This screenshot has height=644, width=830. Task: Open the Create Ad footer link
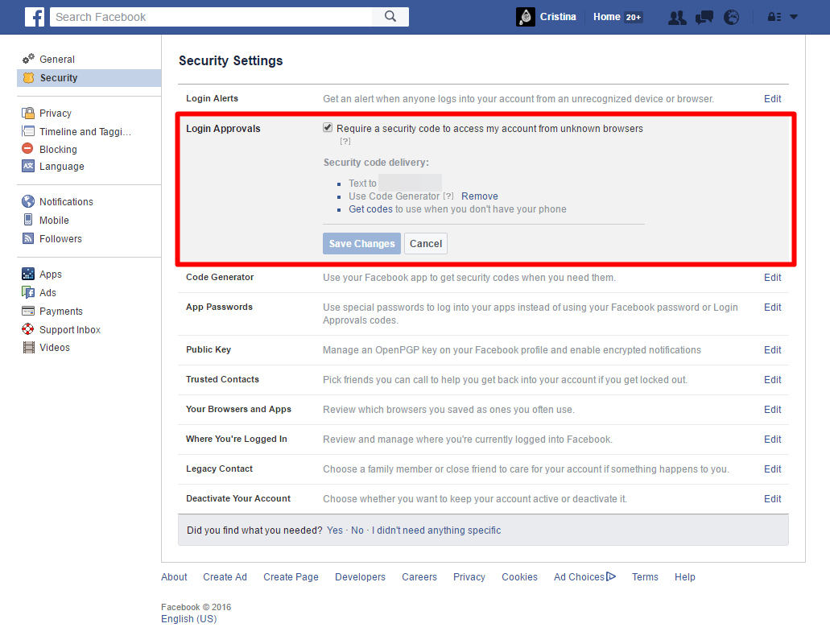coord(225,577)
